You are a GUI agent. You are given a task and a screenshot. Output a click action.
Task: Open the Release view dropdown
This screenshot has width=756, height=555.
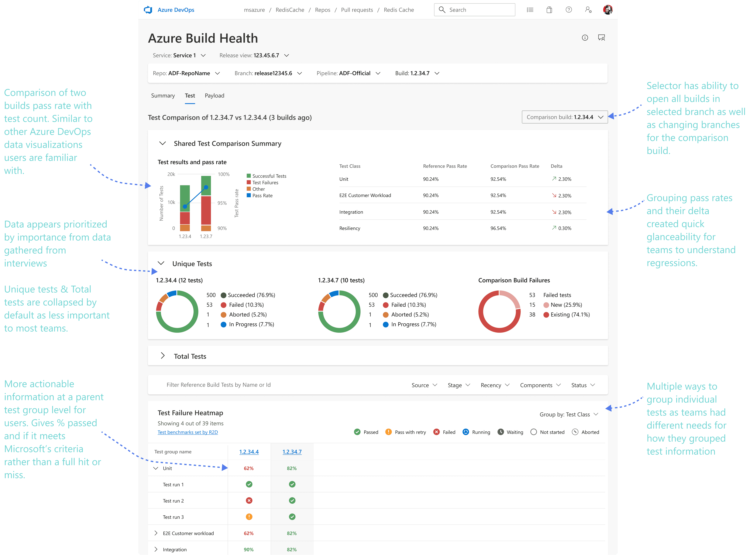click(x=254, y=55)
